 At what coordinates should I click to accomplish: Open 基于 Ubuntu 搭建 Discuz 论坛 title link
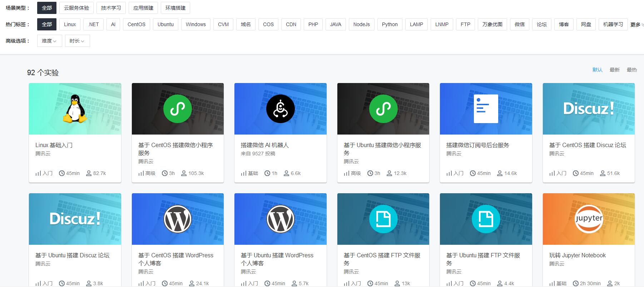point(72,255)
